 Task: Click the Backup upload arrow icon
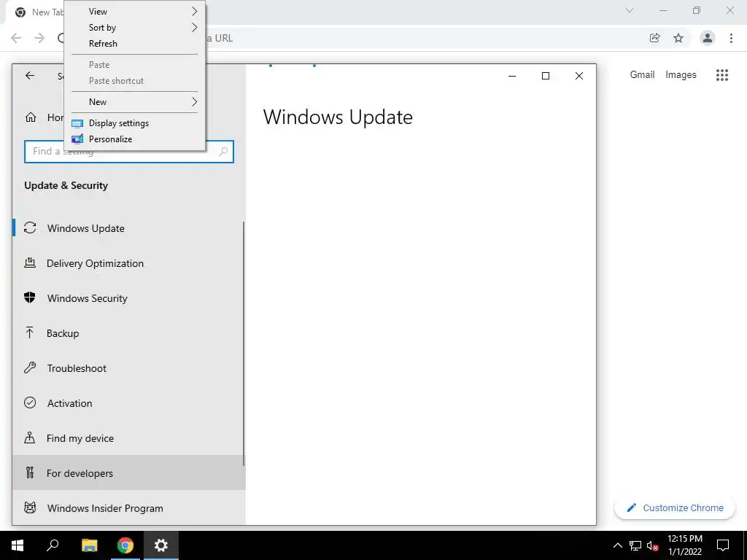(29, 332)
